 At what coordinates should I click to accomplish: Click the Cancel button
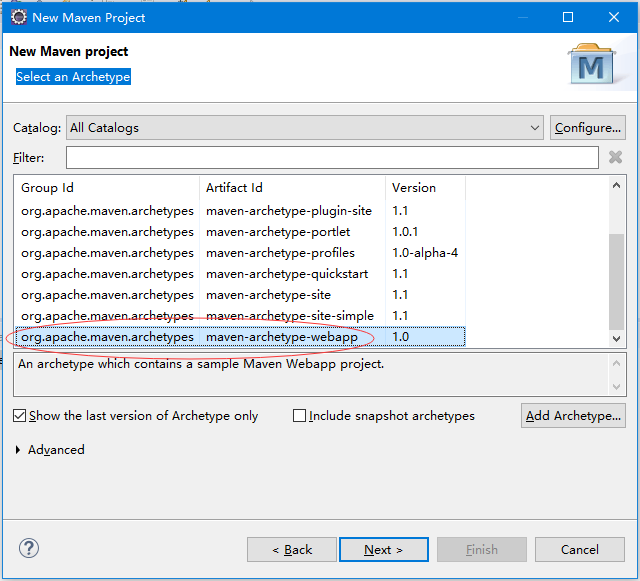point(580,550)
